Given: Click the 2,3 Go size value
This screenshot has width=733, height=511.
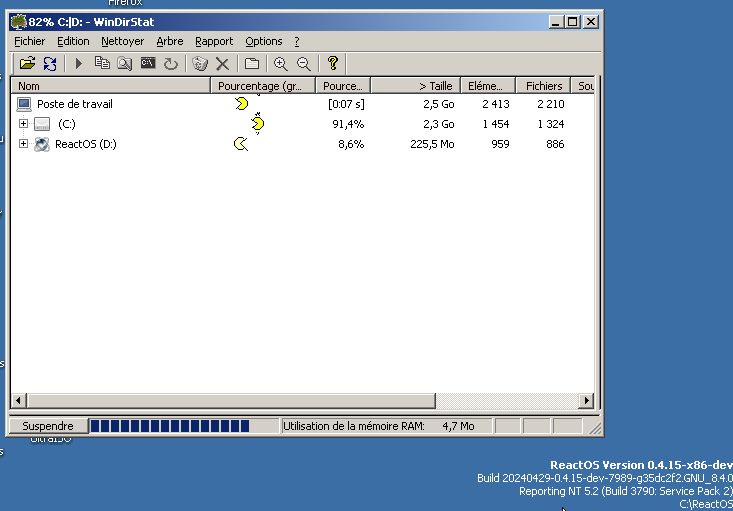Looking at the screenshot, I should click(x=438, y=124).
